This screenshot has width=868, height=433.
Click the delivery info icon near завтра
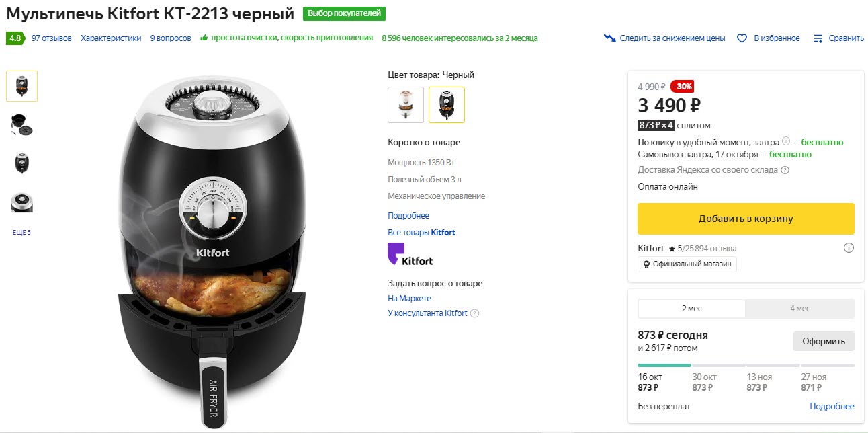click(786, 142)
